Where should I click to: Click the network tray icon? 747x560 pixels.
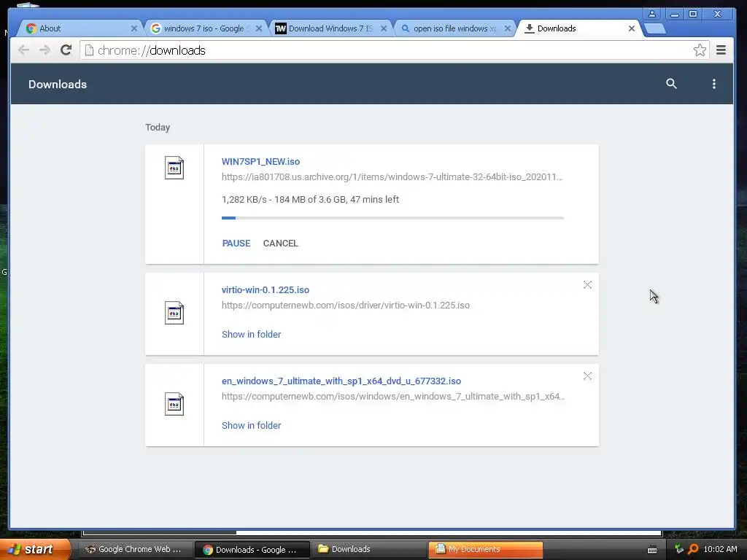click(679, 549)
